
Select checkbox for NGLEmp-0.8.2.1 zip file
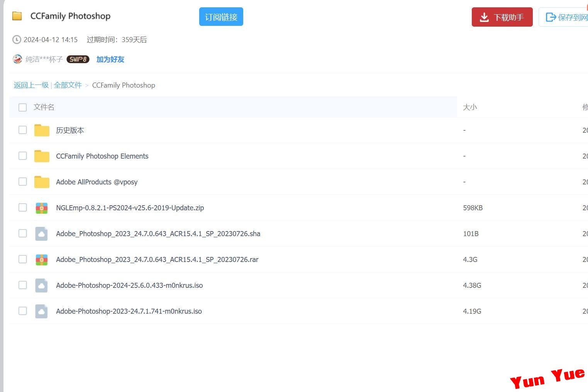coord(23,208)
